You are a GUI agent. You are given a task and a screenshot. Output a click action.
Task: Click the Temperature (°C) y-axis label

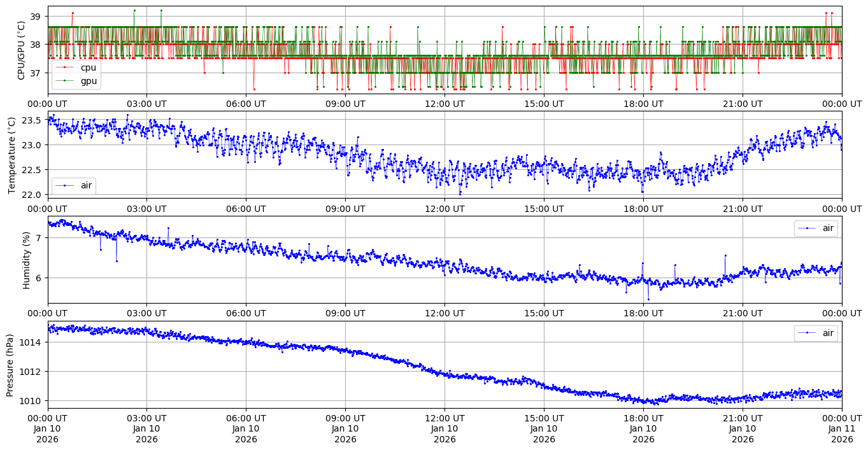tap(12, 155)
